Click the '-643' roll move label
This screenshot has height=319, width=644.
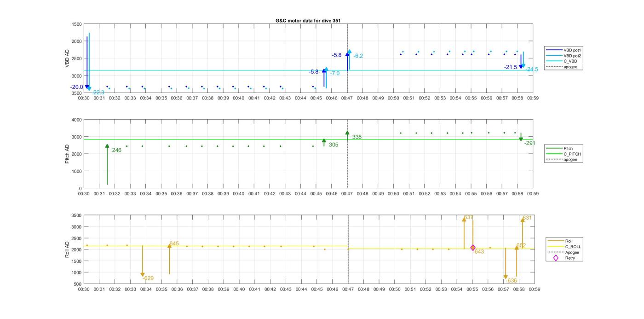pos(478,251)
